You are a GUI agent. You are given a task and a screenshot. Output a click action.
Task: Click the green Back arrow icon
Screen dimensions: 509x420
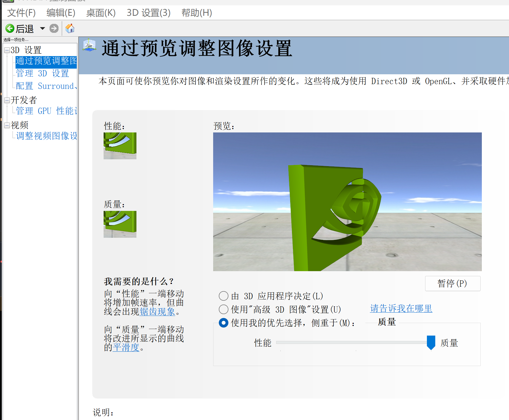point(10,29)
